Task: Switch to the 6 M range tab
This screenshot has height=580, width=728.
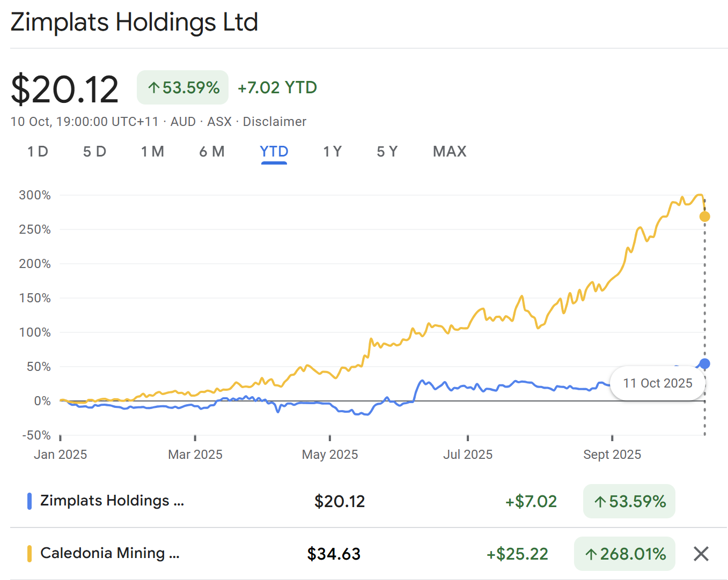Action: click(212, 152)
